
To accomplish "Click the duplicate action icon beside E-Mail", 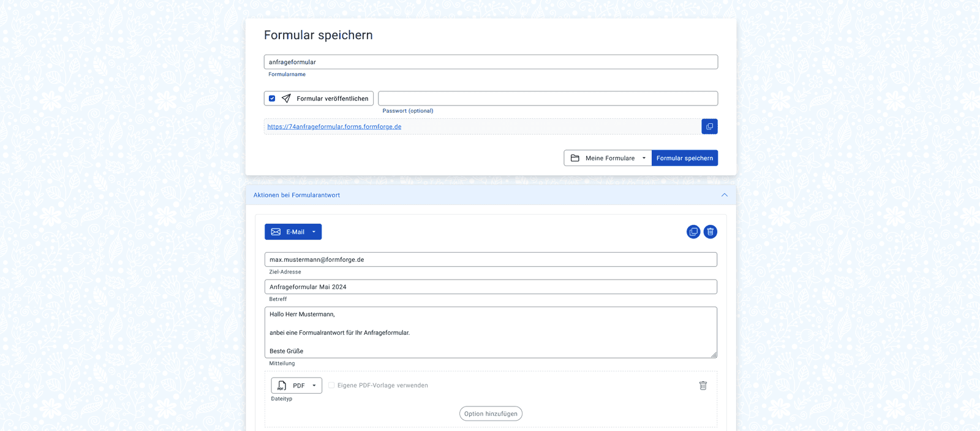I will tap(693, 232).
